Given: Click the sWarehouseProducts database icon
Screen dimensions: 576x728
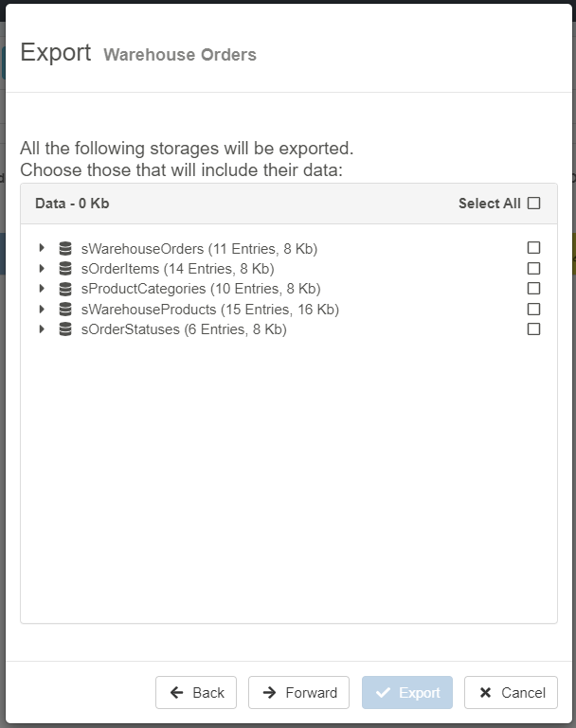Looking at the screenshot, I should point(65,310).
